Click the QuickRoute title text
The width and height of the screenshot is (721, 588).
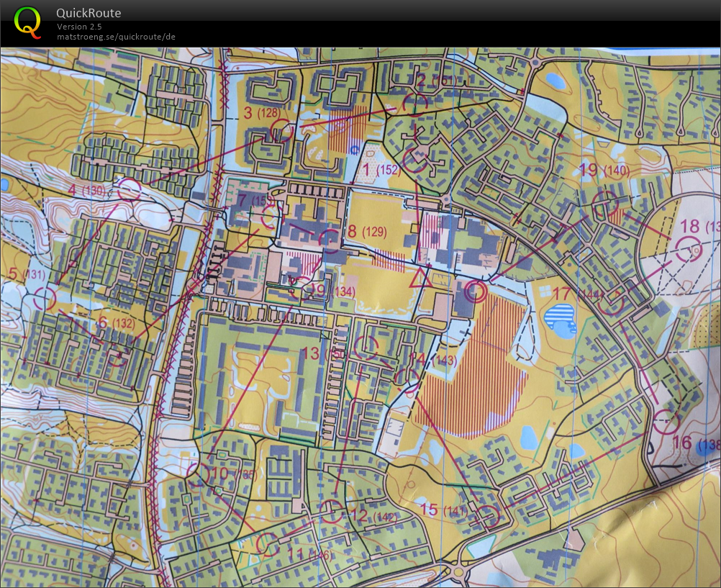coord(89,13)
